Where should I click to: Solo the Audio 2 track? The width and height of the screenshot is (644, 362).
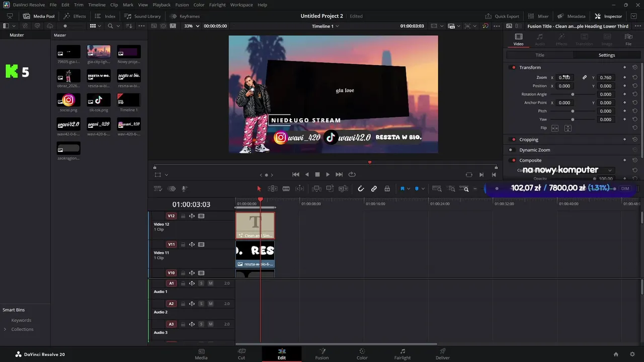pyautogui.click(x=201, y=304)
